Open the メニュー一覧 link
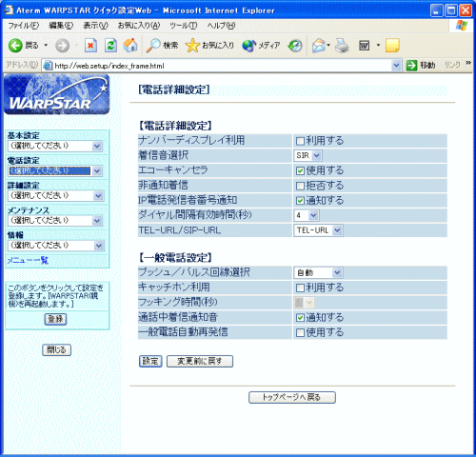 (x=28, y=261)
